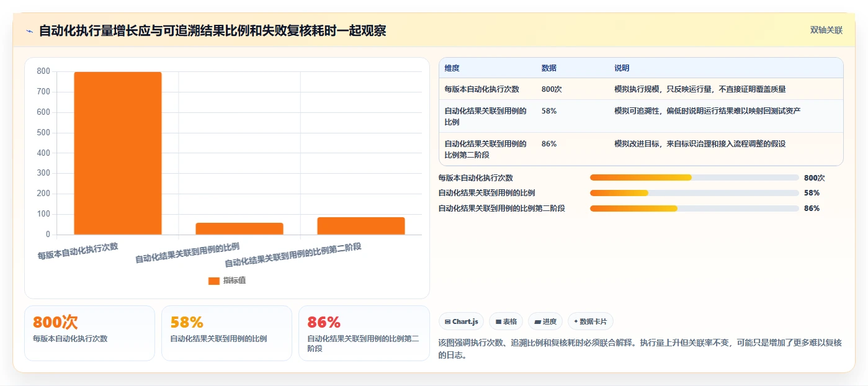This screenshot has height=386, width=868.
Task: Click the 800次 data card
Action: pyautogui.click(x=89, y=333)
